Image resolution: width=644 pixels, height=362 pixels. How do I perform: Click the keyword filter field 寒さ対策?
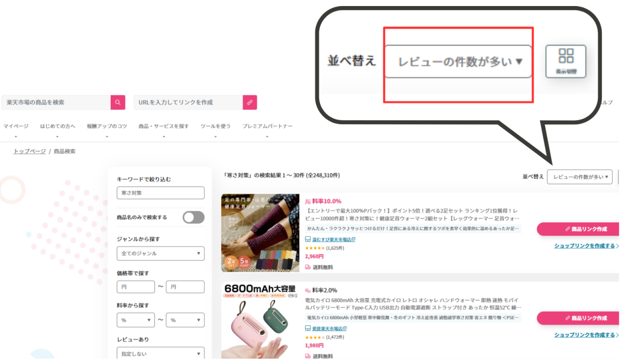160,193
